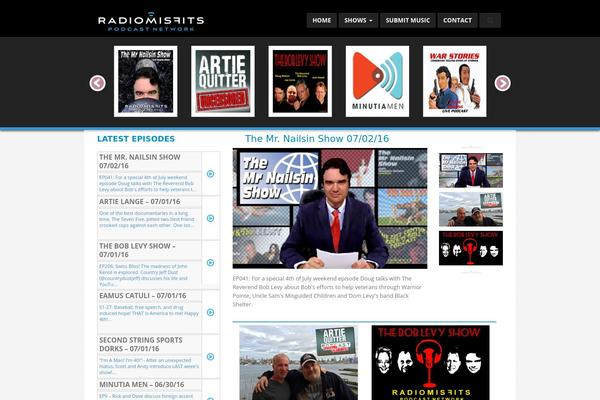Click the Radio Misfits Podcast Network logo
Screen dimensions: 600x400
(x=151, y=22)
